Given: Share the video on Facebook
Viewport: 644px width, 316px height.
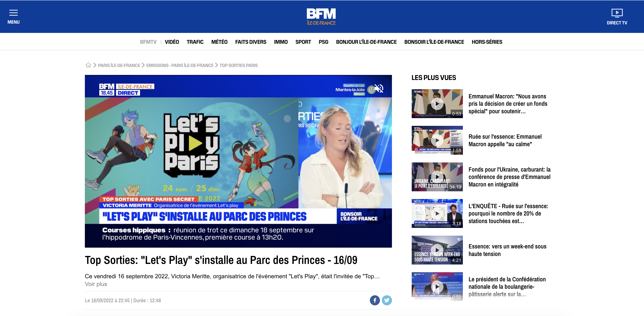Looking at the screenshot, I should (x=375, y=300).
